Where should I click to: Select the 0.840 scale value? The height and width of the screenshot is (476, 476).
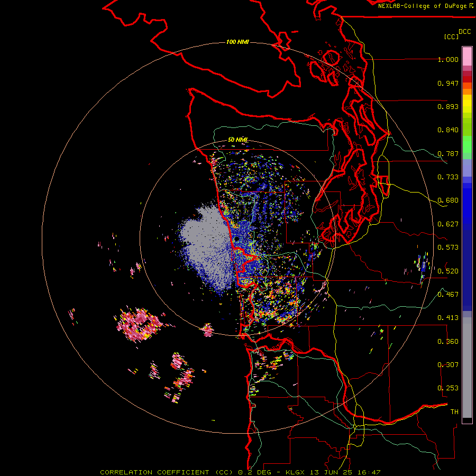point(448,130)
